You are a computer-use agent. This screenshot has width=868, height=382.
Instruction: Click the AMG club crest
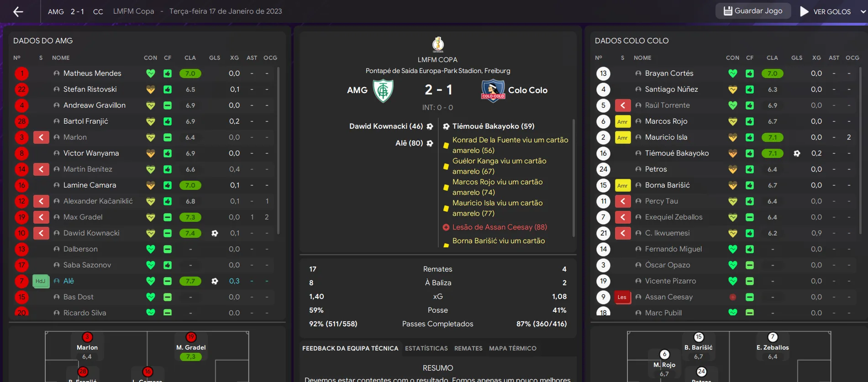coord(383,90)
